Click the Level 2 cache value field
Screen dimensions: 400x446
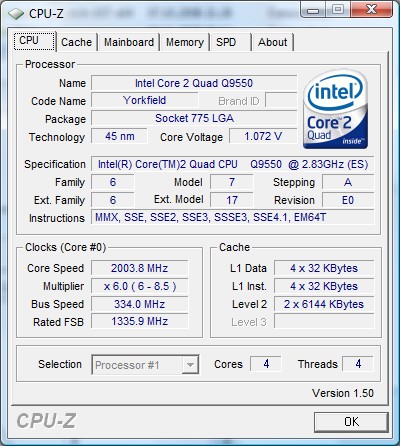click(324, 304)
